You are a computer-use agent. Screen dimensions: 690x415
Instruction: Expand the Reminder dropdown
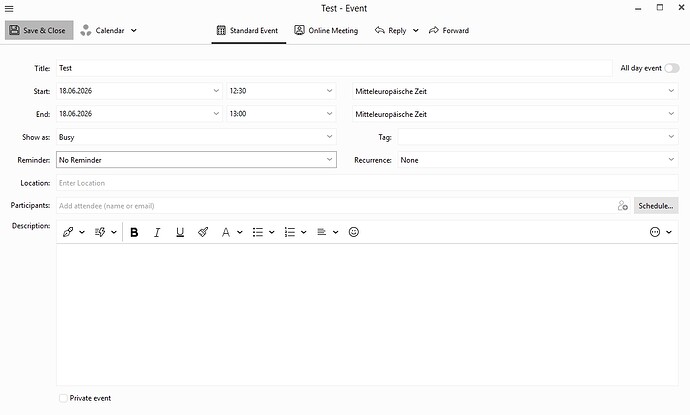196,160
